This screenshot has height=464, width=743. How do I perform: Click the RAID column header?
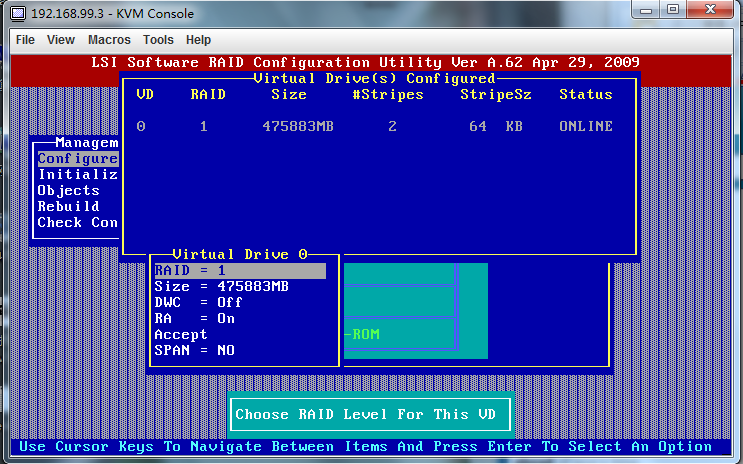(x=208, y=94)
